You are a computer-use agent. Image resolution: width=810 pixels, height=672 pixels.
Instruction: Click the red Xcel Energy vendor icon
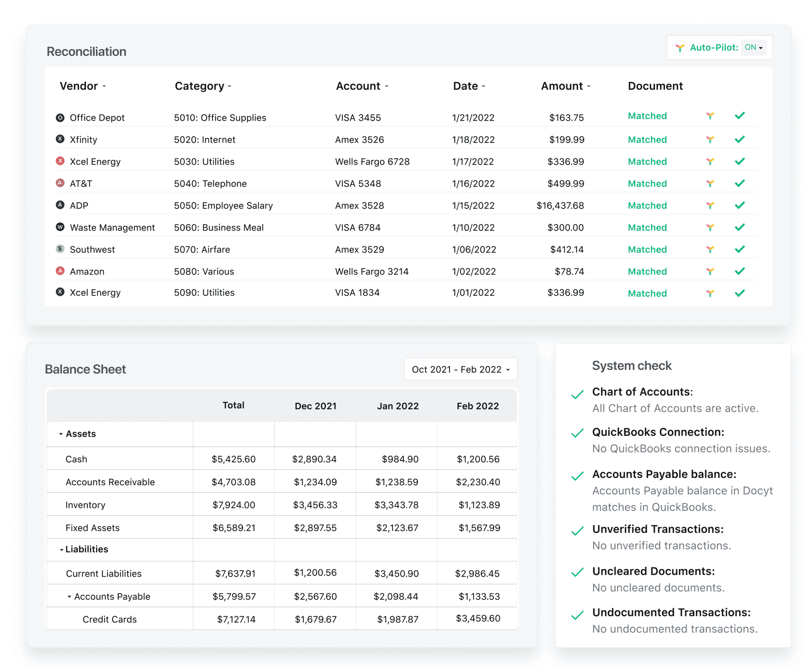60,161
